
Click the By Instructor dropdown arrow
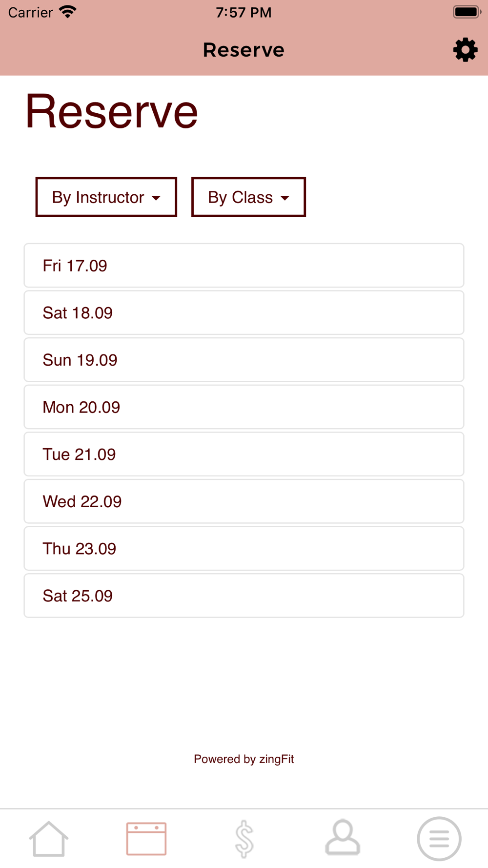[x=156, y=198]
